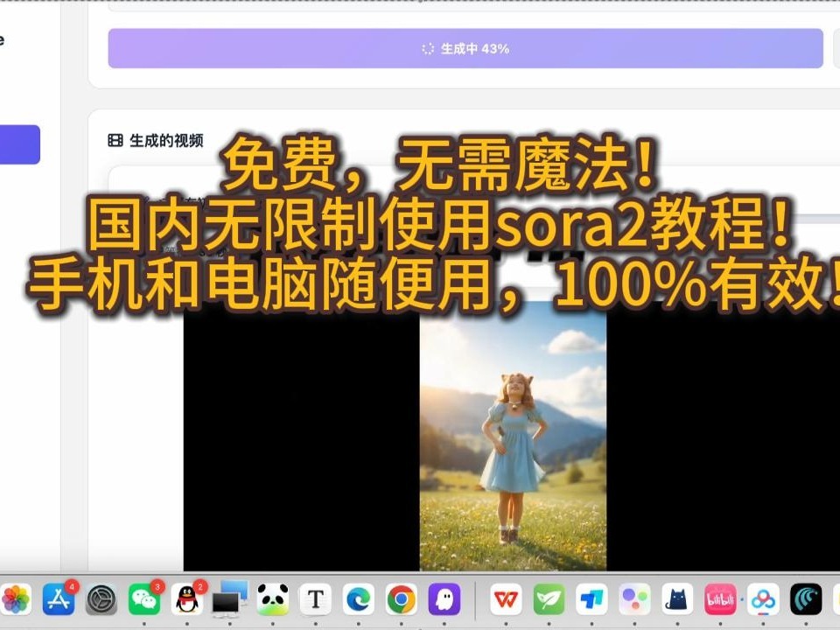Open the purple ghost app icon
840x630 pixels.
pyautogui.click(x=444, y=599)
